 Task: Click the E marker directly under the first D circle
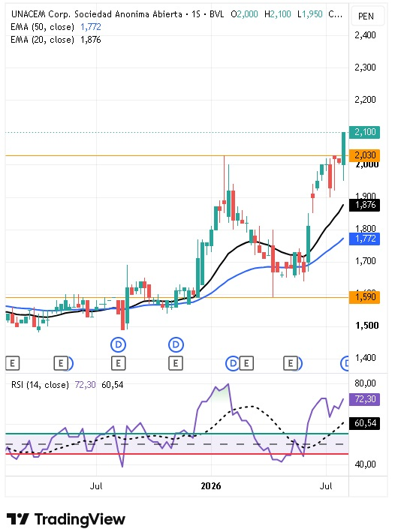click(x=118, y=363)
